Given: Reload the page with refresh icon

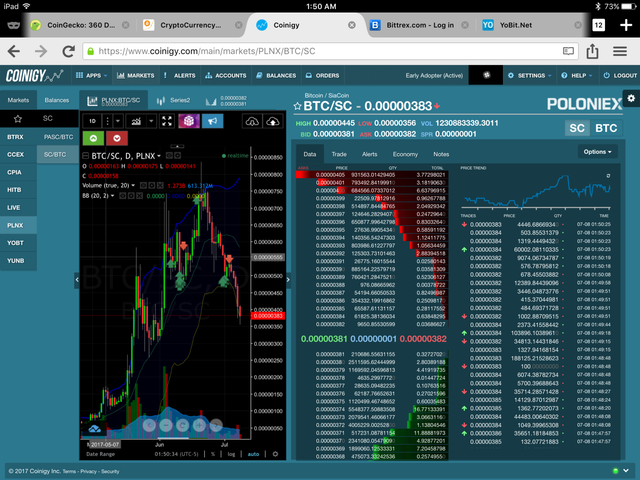Looking at the screenshot, I should pyautogui.click(x=68, y=51).
